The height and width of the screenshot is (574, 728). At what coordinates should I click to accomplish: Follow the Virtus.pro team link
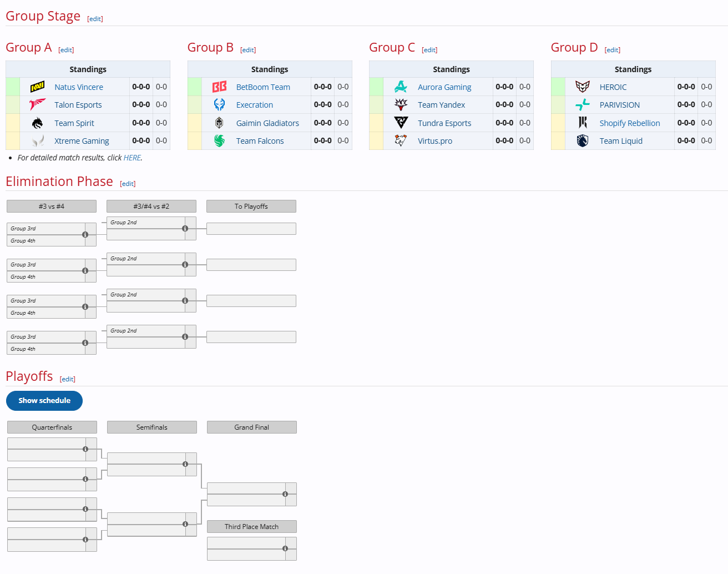[435, 141]
